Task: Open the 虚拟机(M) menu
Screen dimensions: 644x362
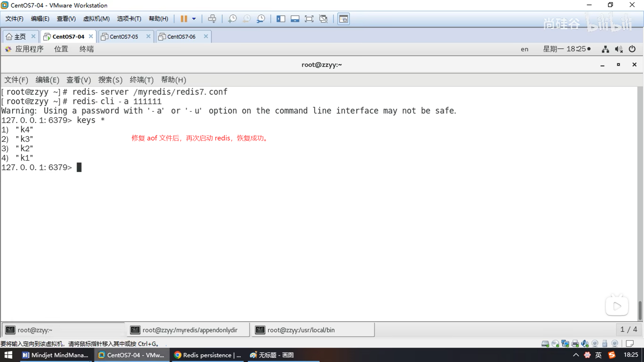Action: point(96,19)
